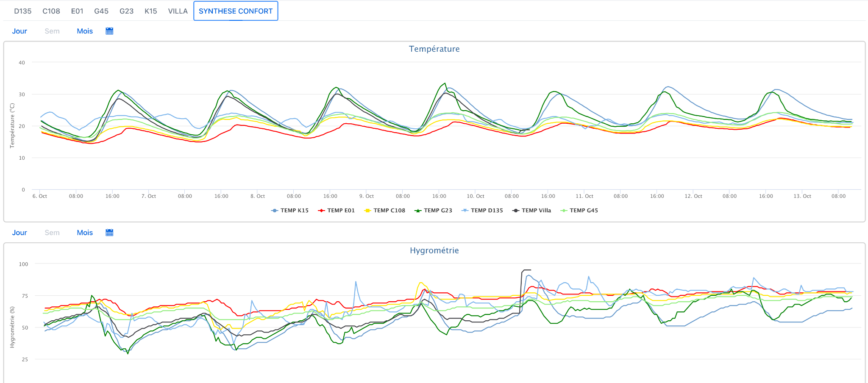This screenshot has height=383, width=868.
Task: Choose Mois range for Température chart
Action: [85, 31]
